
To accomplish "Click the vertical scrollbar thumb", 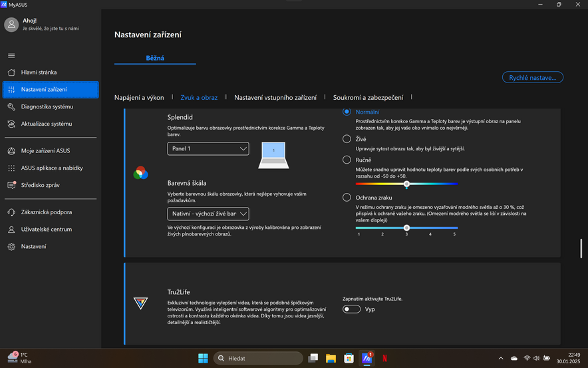I will point(581,248).
